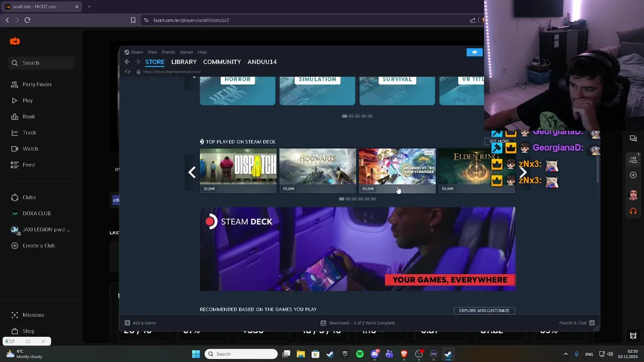Open Party Finder in FACEIT sidebar

click(x=32, y=84)
